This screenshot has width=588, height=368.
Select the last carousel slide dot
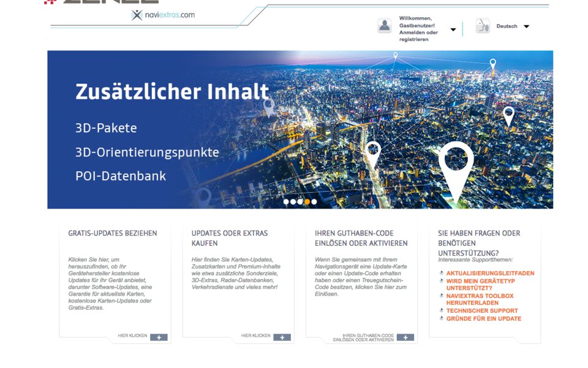point(314,202)
